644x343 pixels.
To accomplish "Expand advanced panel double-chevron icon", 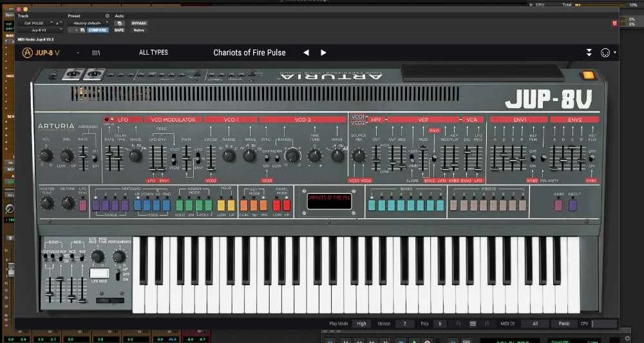I will pos(589,53).
